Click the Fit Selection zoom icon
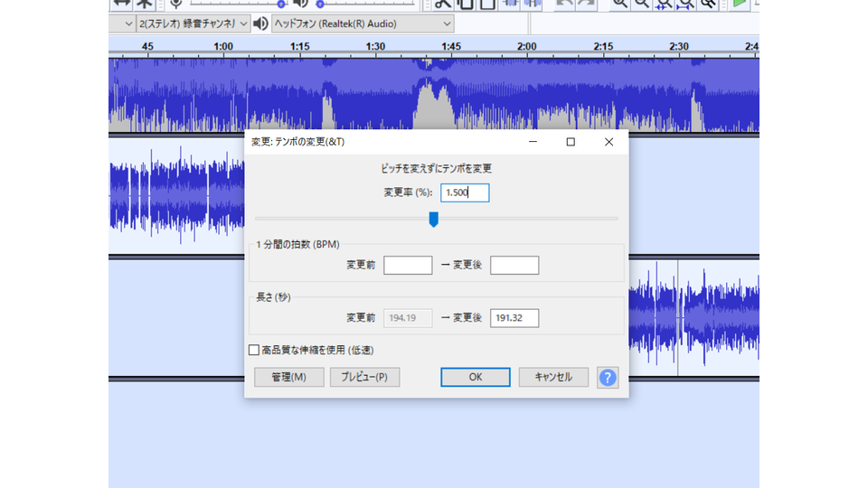 pos(664,3)
